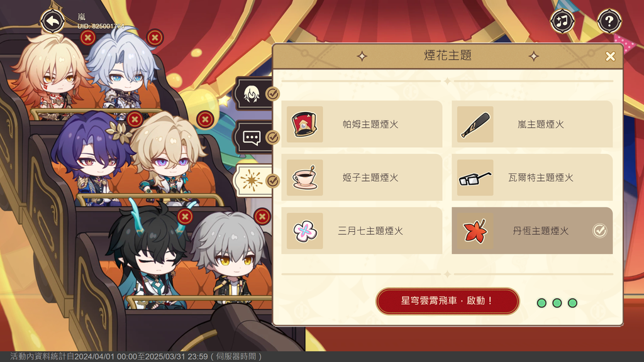Remove the gray-haired Trailblazer from seat
The image size is (644, 362).
click(262, 216)
